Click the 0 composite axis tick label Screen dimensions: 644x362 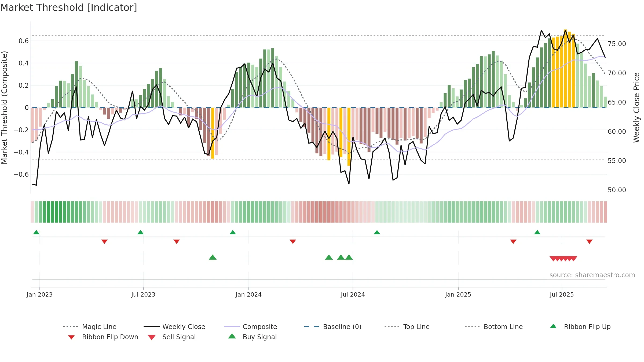[27, 108]
